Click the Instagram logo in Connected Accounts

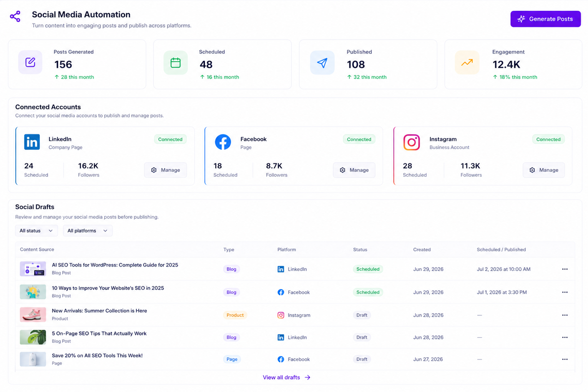412,142
